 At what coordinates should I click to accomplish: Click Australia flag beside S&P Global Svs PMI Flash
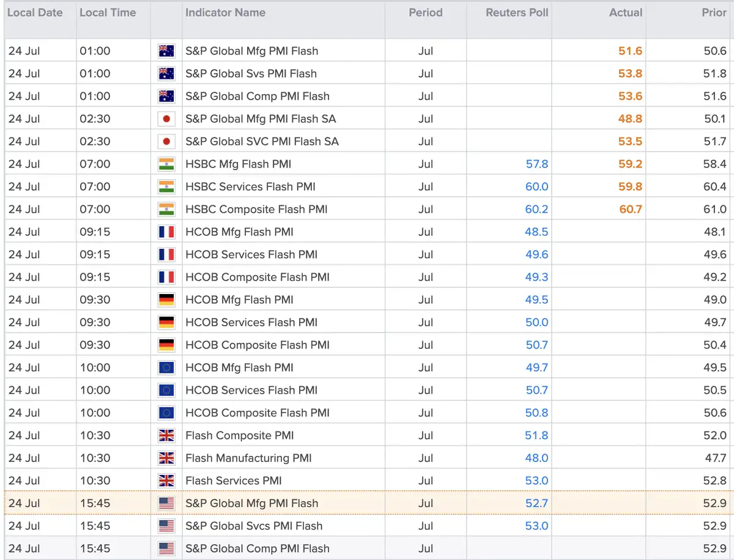coord(166,74)
